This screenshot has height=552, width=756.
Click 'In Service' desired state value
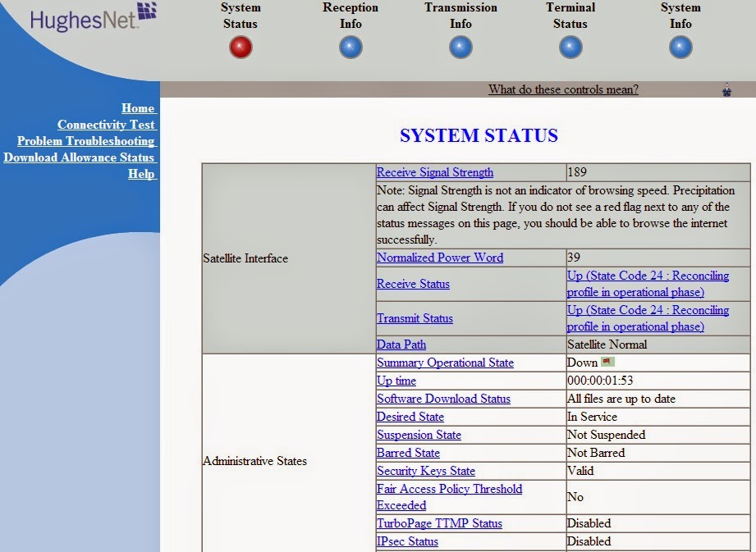click(592, 417)
